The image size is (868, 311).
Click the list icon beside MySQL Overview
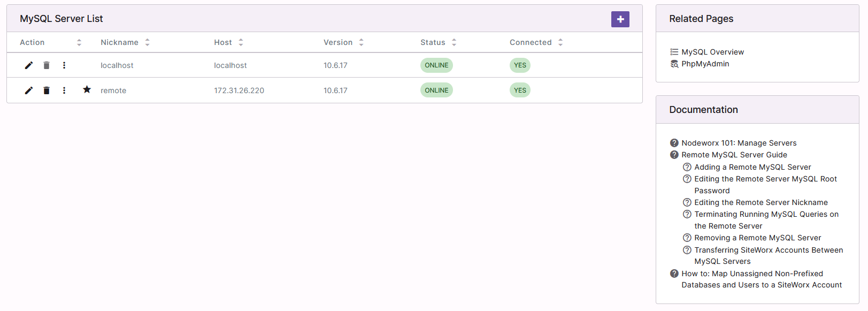673,51
